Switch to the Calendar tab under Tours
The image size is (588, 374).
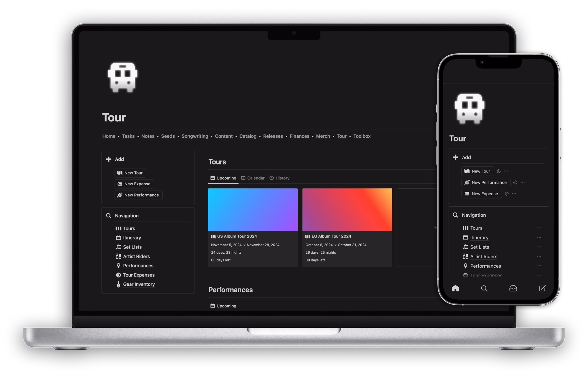[253, 178]
